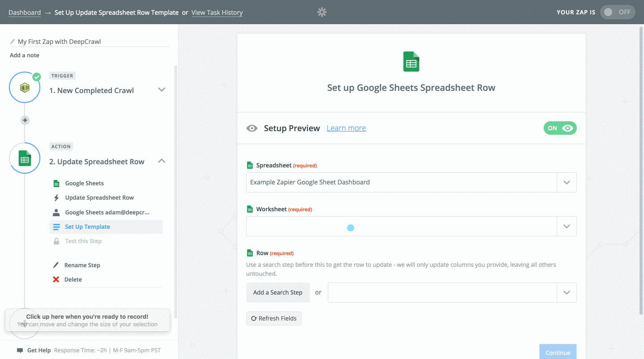644x359 pixels.
Task: Click the Get Help chat icon
Action: [x=20, y=350]
